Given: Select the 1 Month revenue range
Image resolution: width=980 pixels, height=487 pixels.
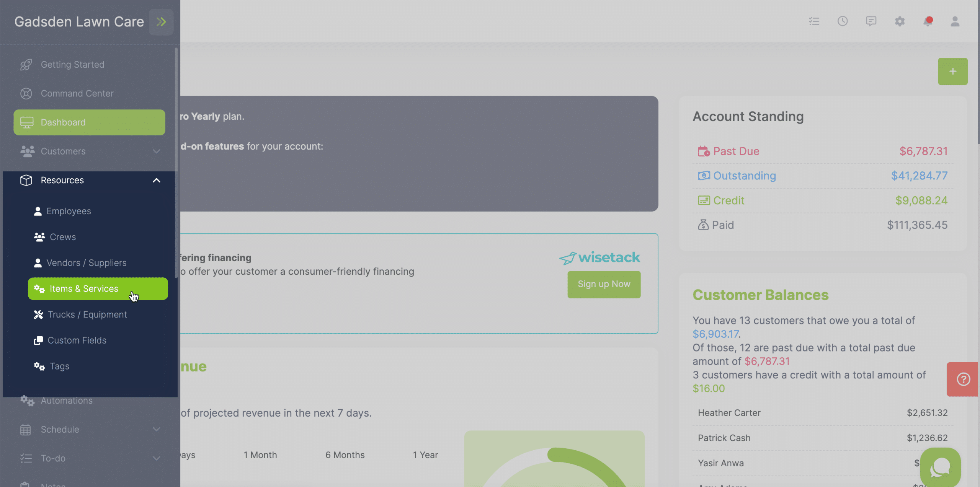Looking at the screenshot, I should (x=260, y=455).
